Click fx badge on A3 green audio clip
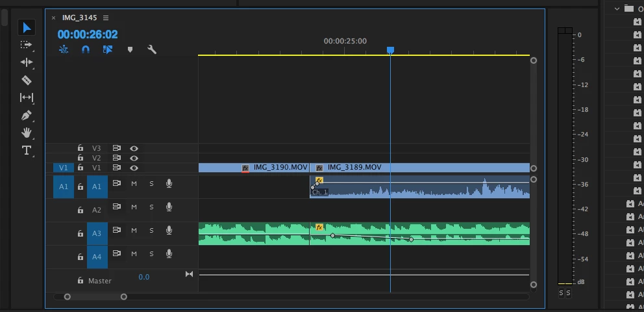This screenshot has height=312, width=644. [x=319, y=227]
